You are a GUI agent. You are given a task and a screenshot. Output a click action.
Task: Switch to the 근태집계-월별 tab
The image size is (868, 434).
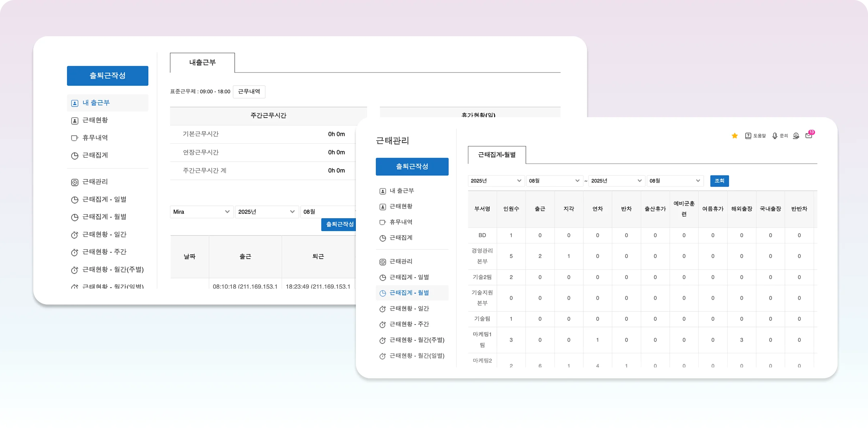coord(497,155)
